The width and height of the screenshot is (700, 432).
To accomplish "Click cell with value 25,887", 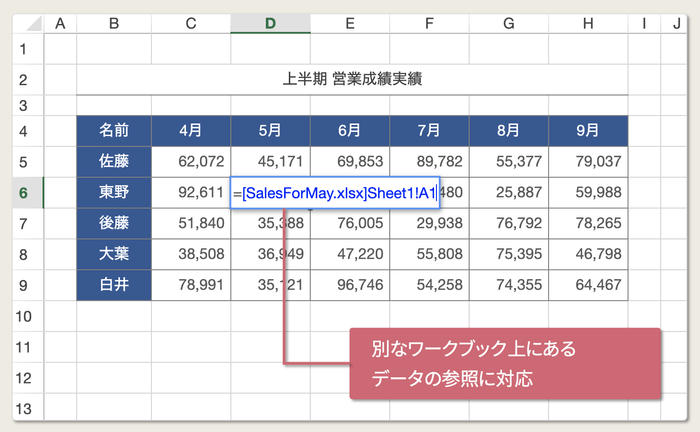I will (509, 193).
